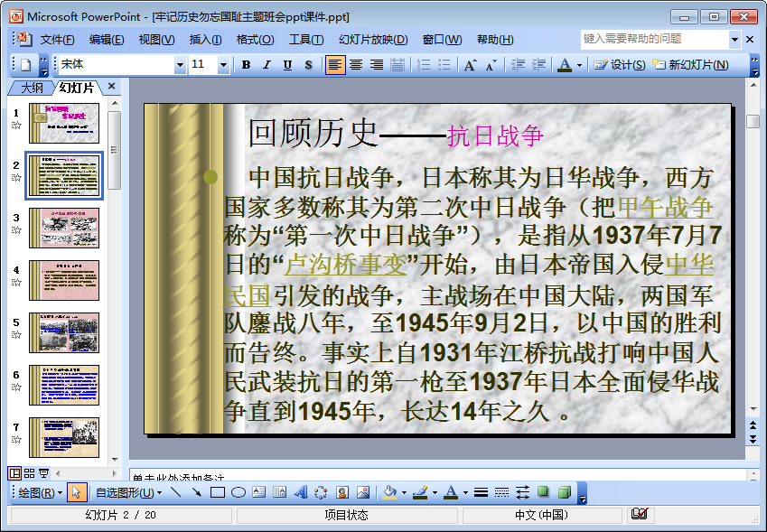Screen dimensions: 767x532
Task: Toggle text shadow button
Action: point(308,64)
